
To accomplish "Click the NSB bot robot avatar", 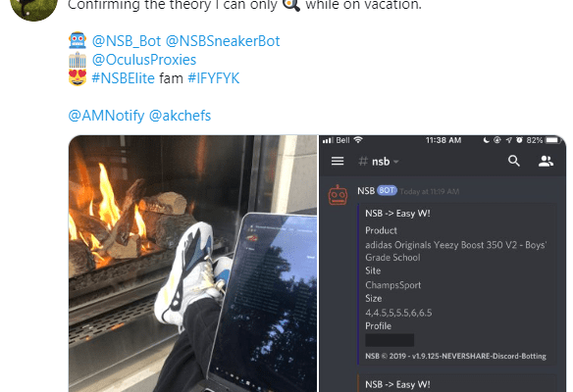I will pos(338,195).
